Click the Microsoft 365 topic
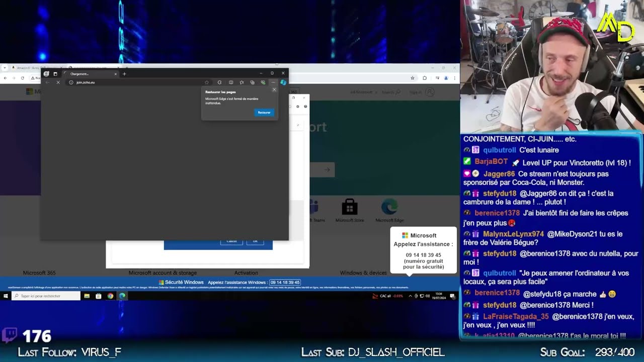Image resolution: width=644 pixels, height=362 pixels. 39,273
